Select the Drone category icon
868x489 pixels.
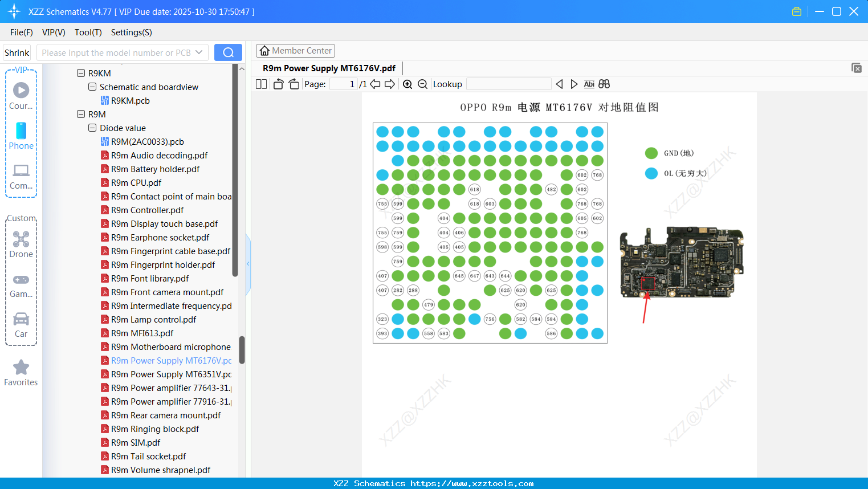point(21,244)
